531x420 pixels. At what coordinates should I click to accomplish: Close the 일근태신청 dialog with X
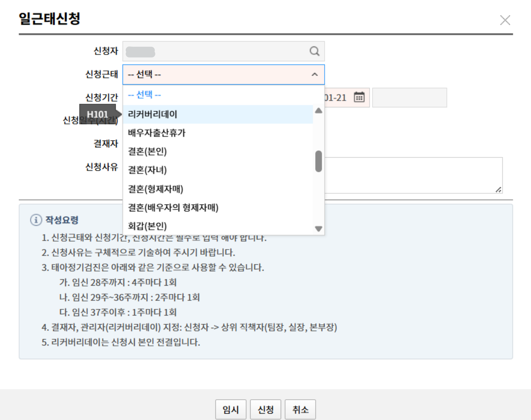coord(505,20)
